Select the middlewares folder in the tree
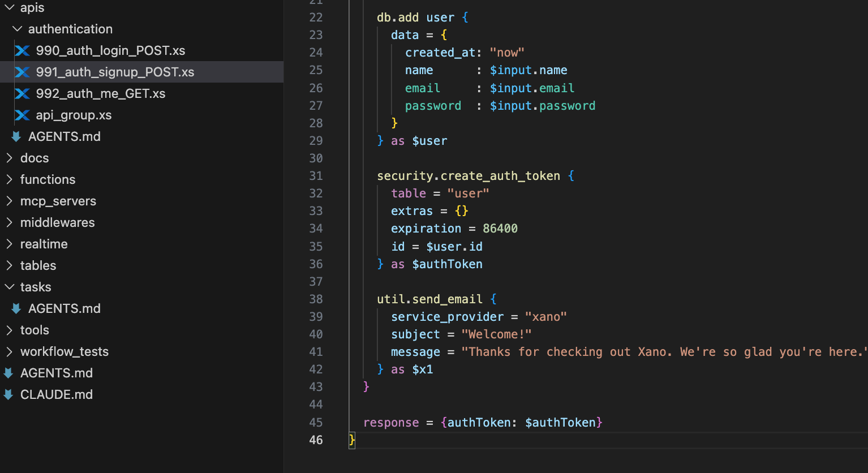Screen dimensions: 868x473 tap(58, 222)
